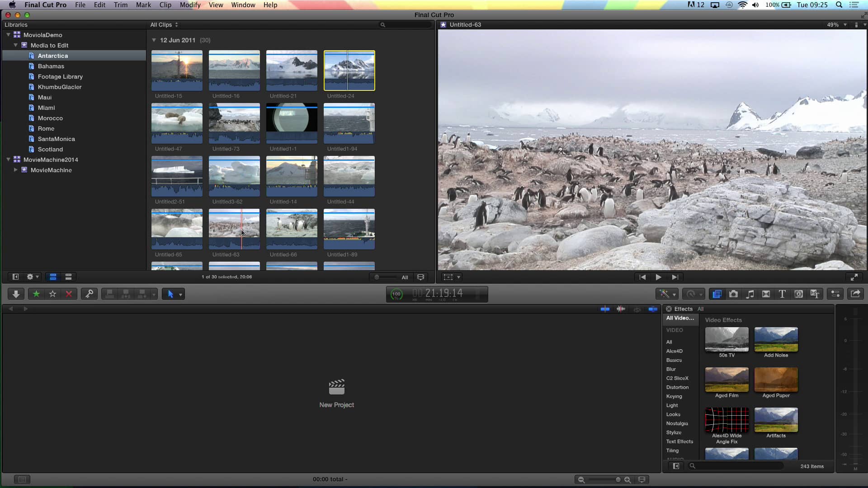The image size is (868, 488).
Task: Collapse the 12 Jun 2011 group
Action: pos(154,40)
